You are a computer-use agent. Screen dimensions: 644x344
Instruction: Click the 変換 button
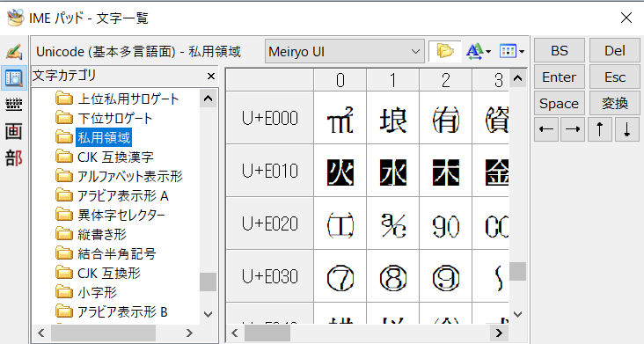[615, 103]
